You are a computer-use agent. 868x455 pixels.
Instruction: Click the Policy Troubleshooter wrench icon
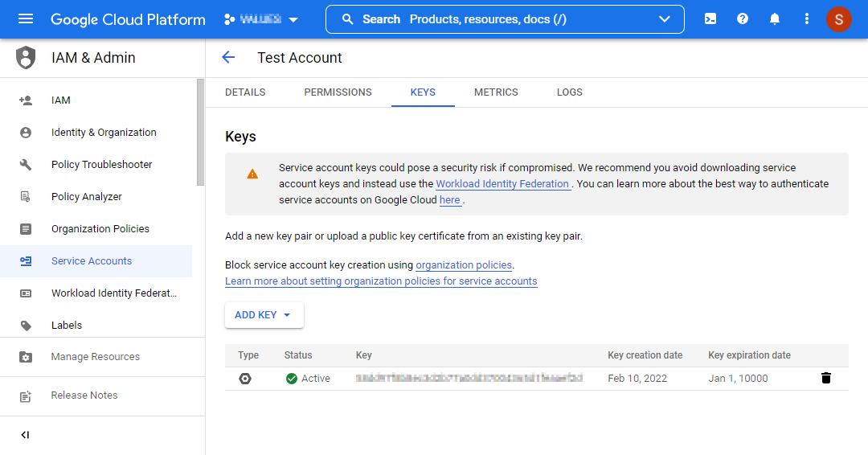pos(26,165)
